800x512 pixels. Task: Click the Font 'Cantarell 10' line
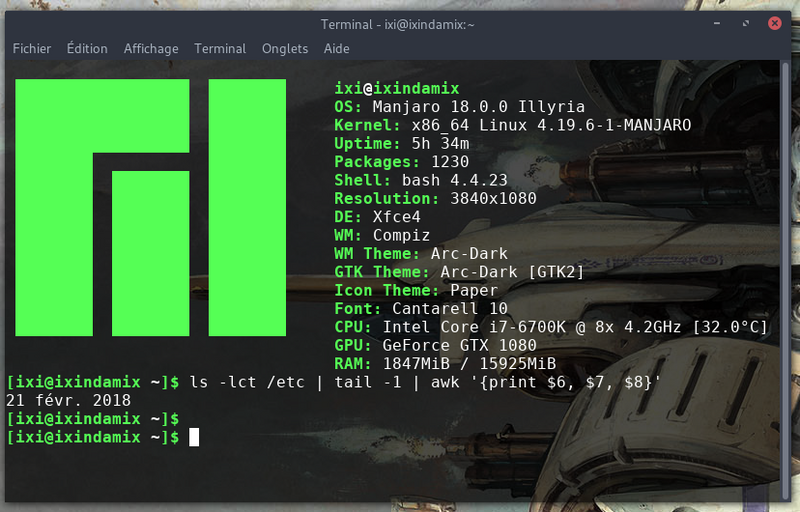click(x=421, y=309)
